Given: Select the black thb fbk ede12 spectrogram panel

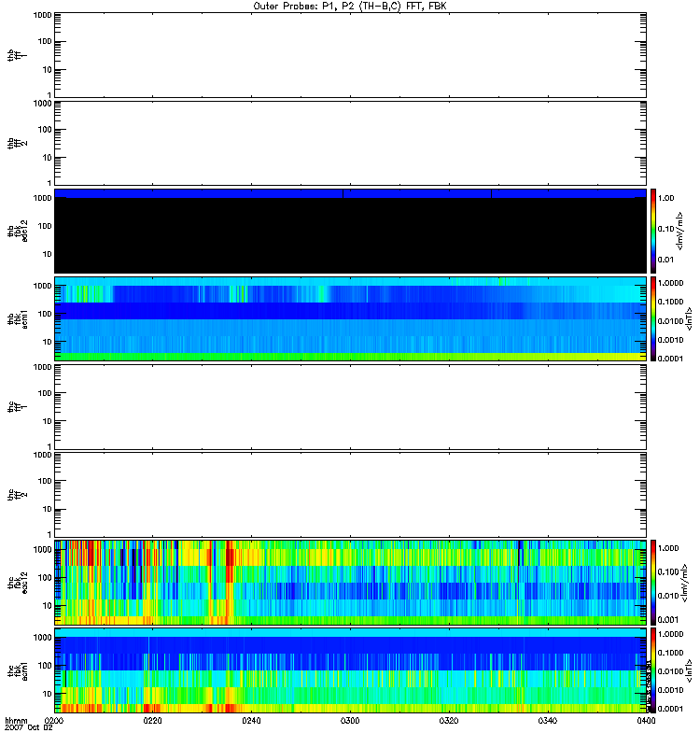Looking at the screenshot, I should (x=350, y=231).
